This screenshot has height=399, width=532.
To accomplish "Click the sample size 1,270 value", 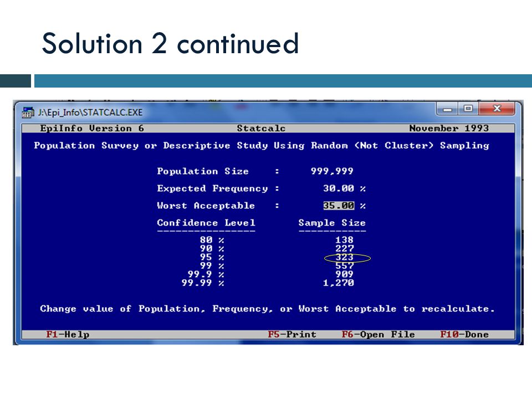I will [338, 283].
